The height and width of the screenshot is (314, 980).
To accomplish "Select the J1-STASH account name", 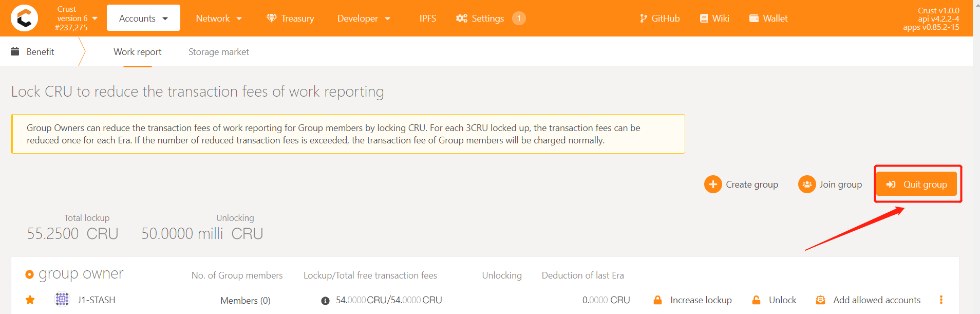I will click(97, 300).
